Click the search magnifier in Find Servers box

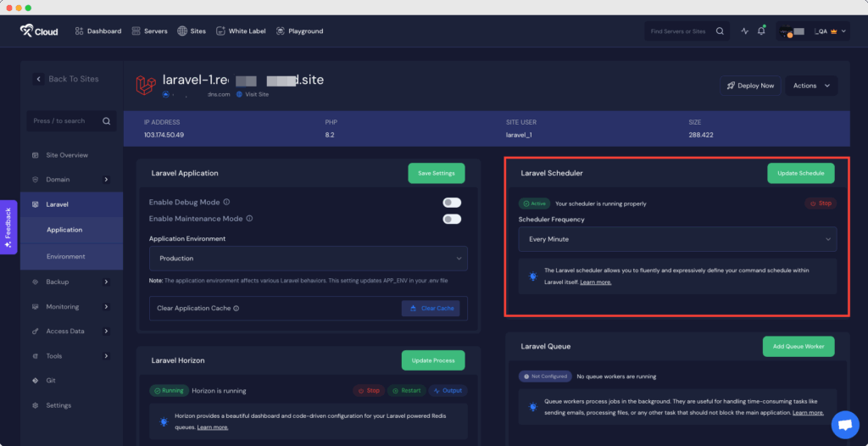pyautogui.click(x=720, y=31)
